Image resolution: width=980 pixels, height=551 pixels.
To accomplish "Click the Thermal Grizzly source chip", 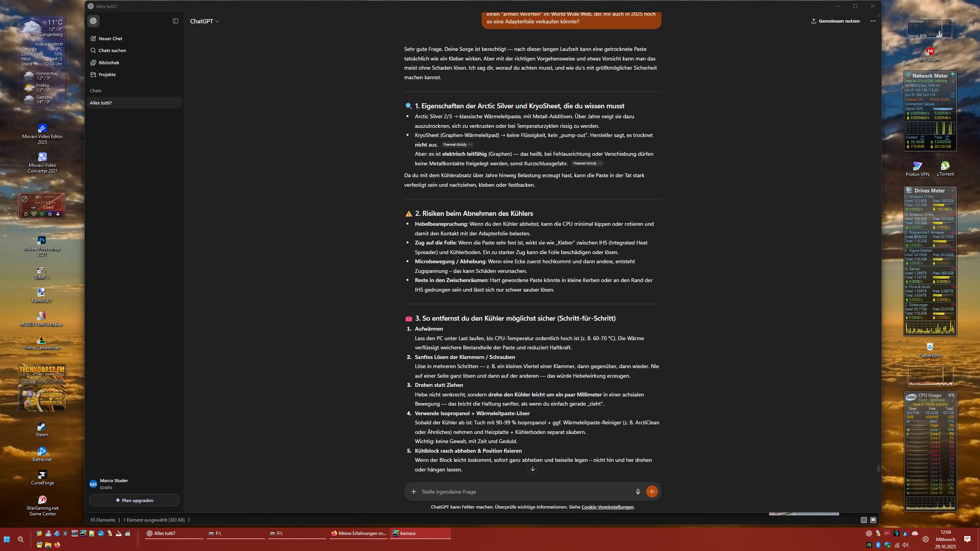I will (x=457, y=145).
